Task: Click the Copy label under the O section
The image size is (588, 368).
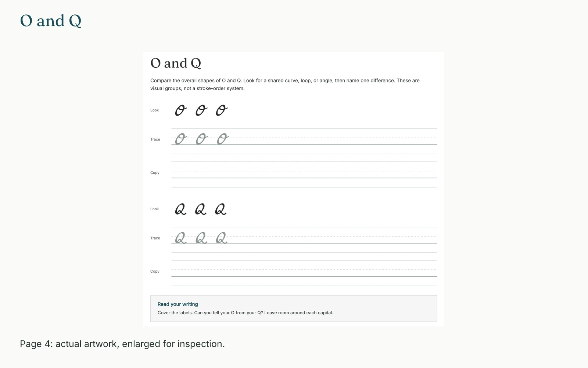Action: [155, 173]
